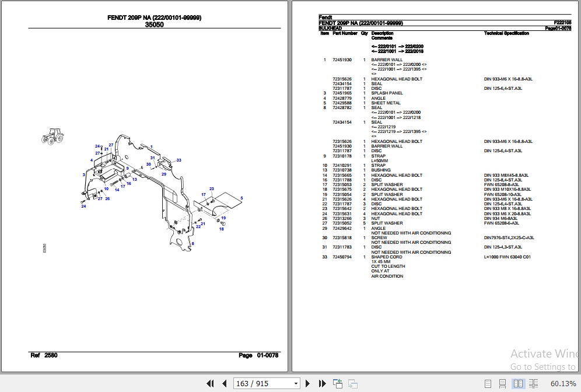The width and height of the screenshot is (581, 392).
Task: Click specification 'L=1000 FWN 63040 C01'
Action: click(x=508, y=257)
